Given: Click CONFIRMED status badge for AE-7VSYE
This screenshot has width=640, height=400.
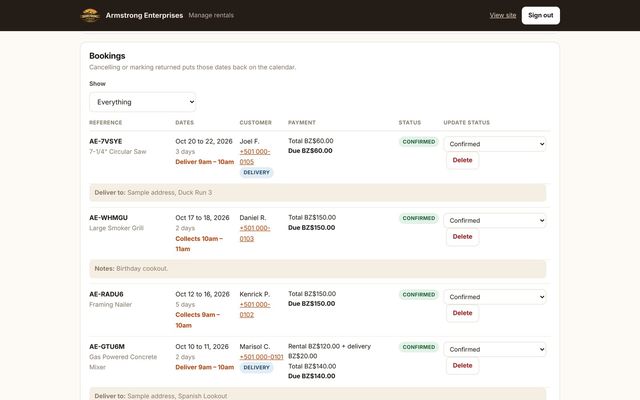Looking at the screenshot, I should point(419,142).
